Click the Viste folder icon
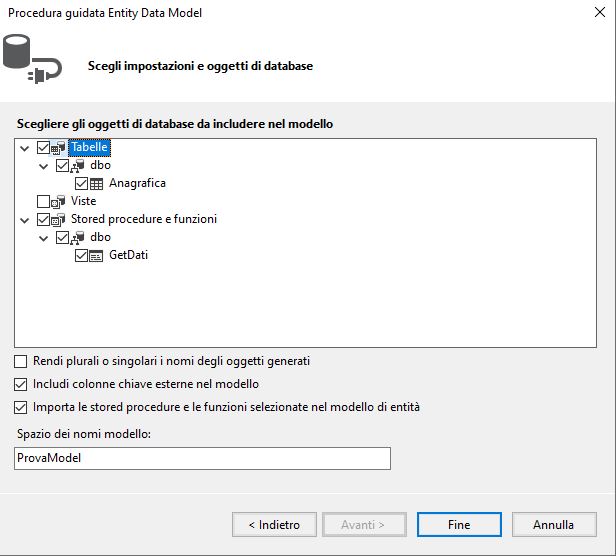The width and height of the screenshot is (616, 556). [x=58, y=202]
